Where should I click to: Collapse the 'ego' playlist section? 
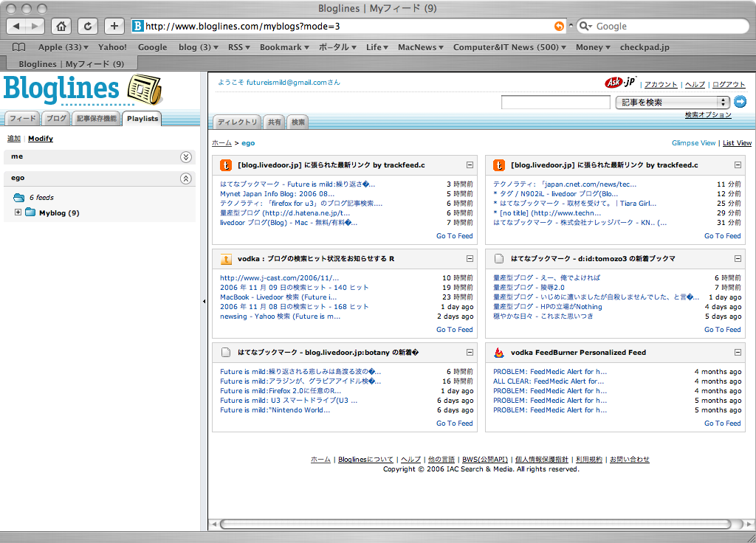click(x=185, y=179)
